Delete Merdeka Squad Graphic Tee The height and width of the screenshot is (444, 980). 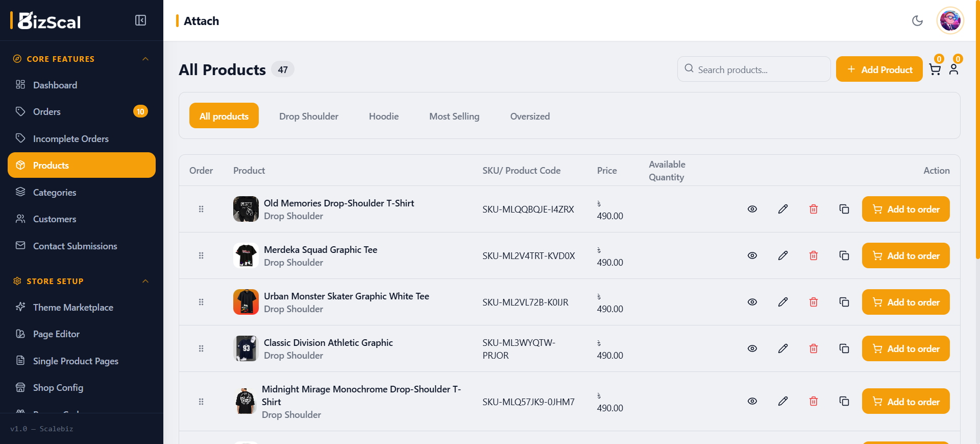(x=814, y=255)
